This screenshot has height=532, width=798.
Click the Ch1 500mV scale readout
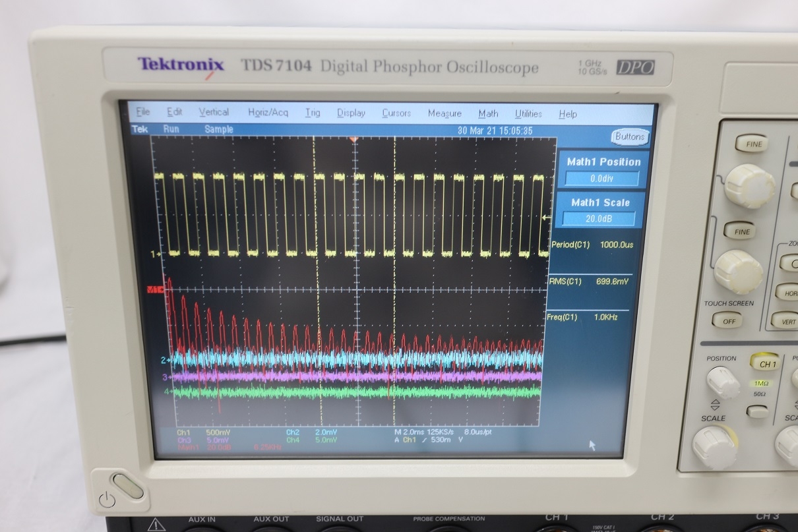tap(204, 432)
